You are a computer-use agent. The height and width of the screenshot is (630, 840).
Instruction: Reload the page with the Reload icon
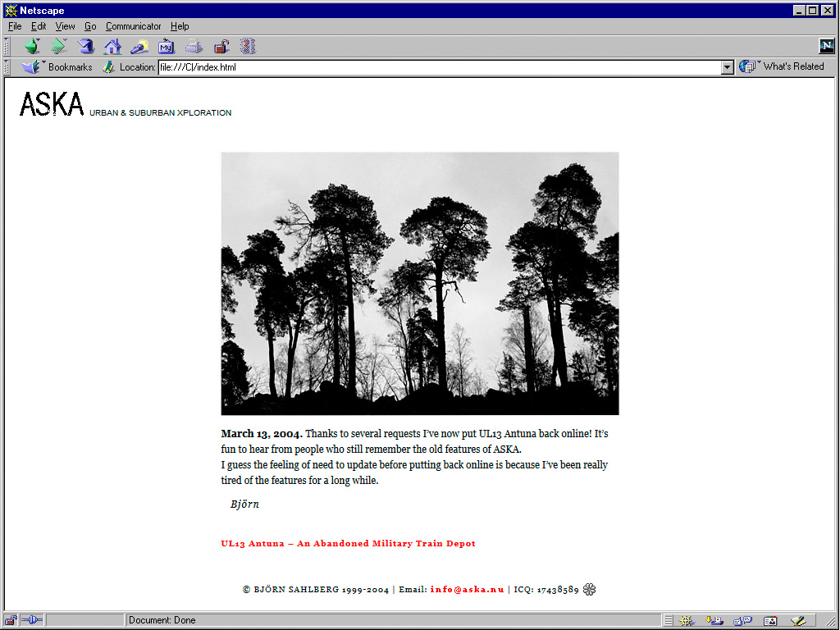86,47
